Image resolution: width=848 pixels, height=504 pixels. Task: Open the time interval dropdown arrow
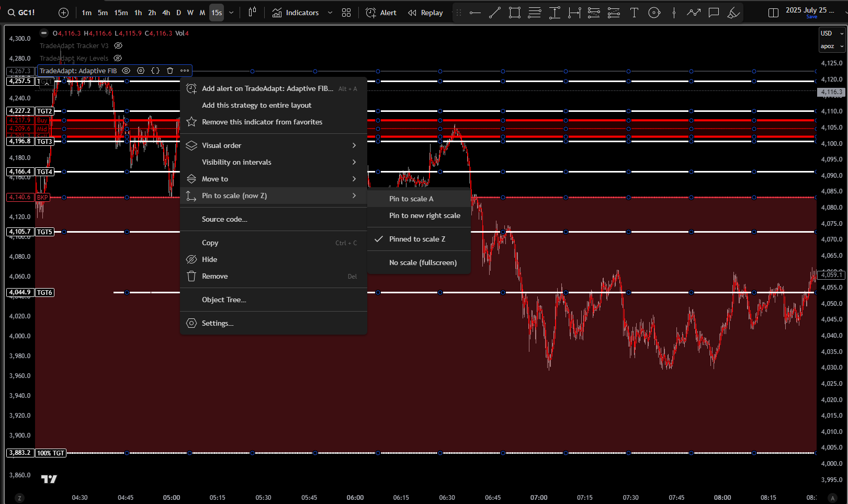point(231,13)
